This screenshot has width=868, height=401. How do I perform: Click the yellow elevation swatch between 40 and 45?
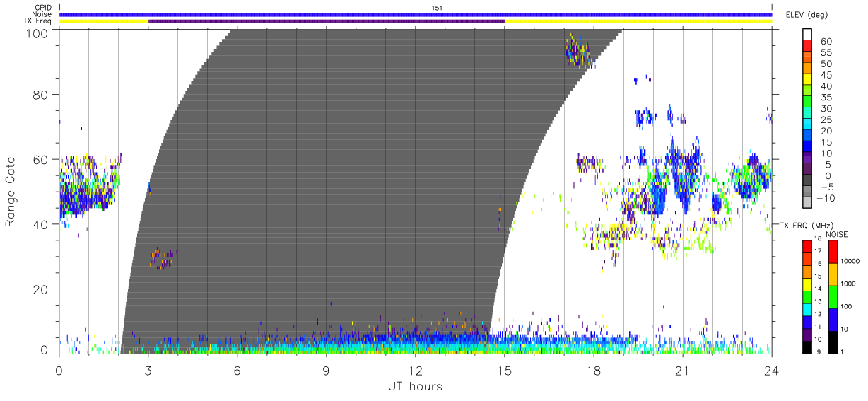(x=808, y=80)
